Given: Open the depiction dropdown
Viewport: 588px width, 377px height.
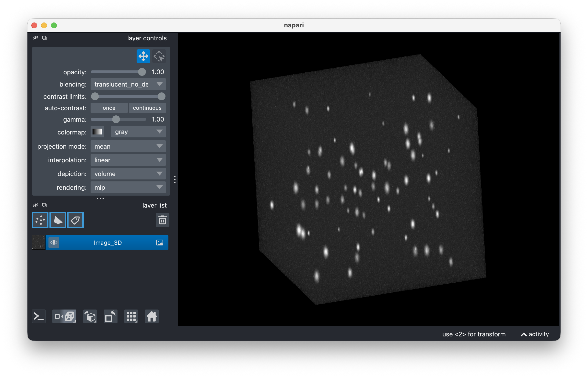Looking at the screenshot, I should click(128, 174).
